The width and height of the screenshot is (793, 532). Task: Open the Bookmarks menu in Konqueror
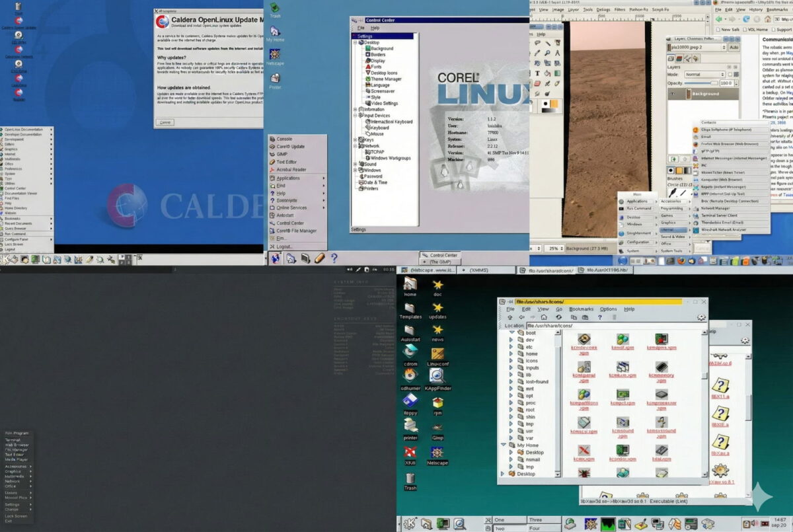582,309
